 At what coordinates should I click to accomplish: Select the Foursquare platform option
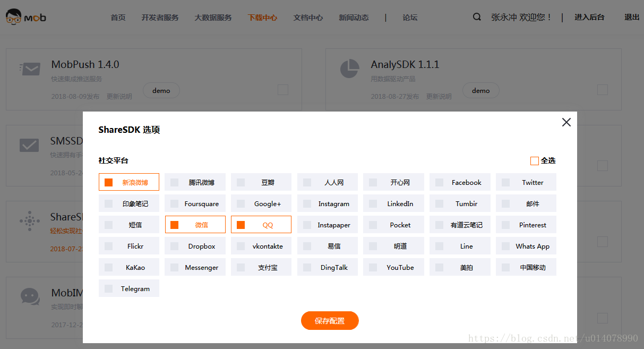(x=195, y=203)
